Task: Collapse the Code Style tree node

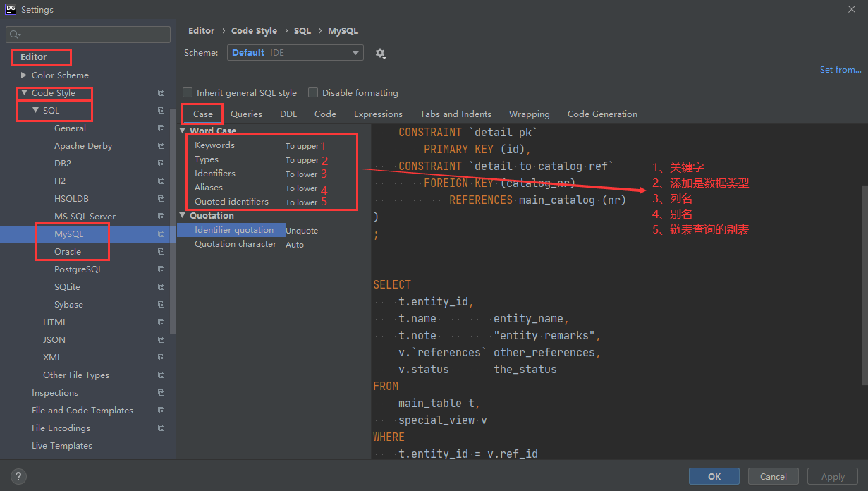Action: [24, 92]
